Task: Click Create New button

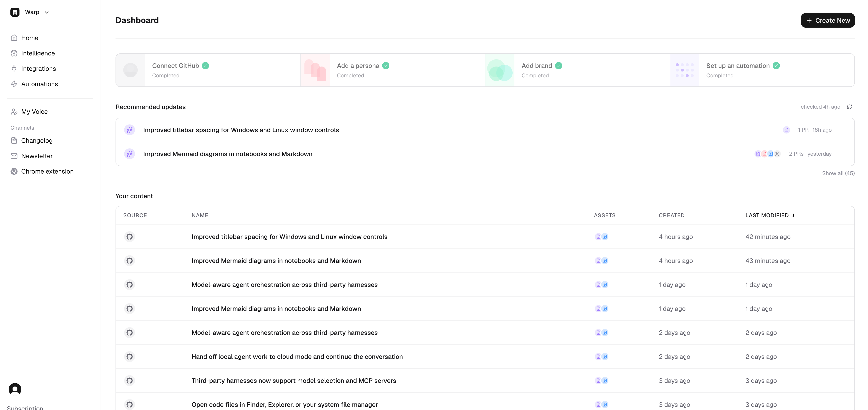Action: (x=827, y=21)
